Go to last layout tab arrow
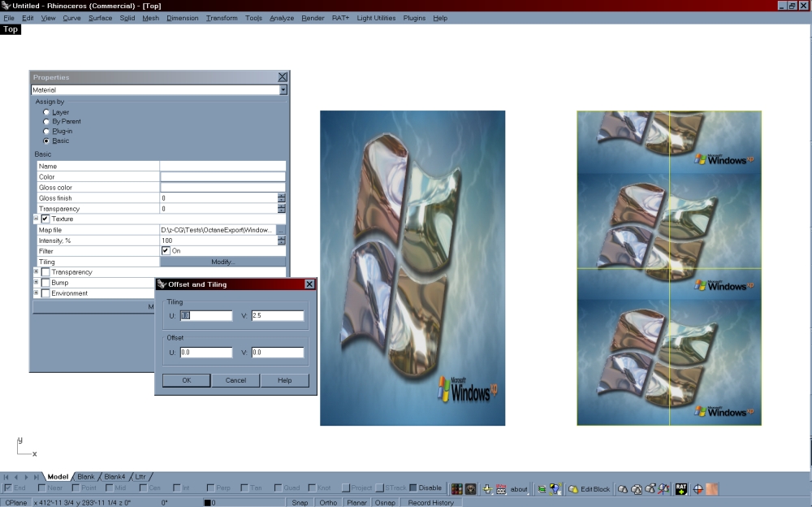Image resolution: width=812 pixels, height=507 pixels. click(x=36, y=477)
